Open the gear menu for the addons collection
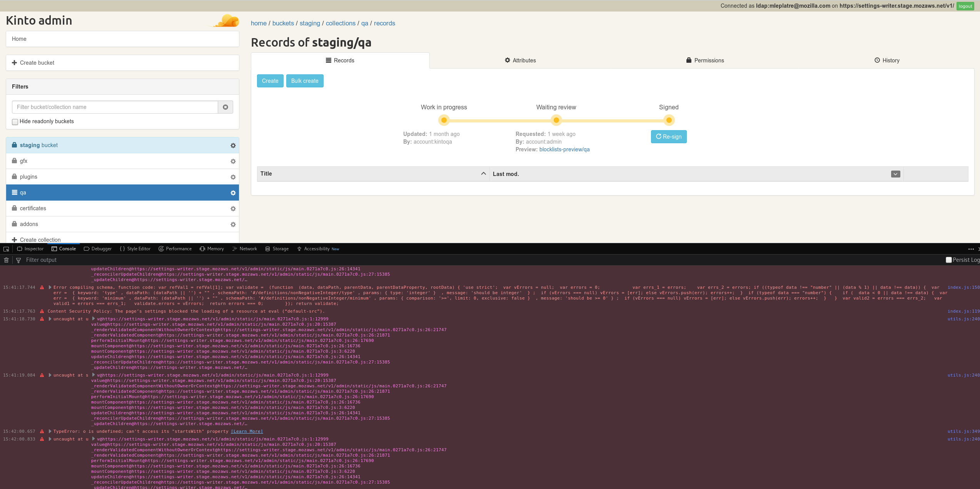This screenshot has height=489, width=980. coord(233,224)
